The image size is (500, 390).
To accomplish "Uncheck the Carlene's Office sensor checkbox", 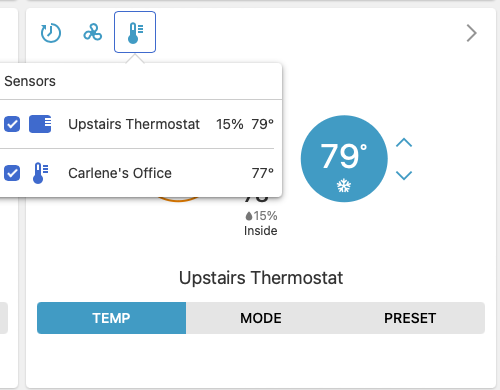I will (12, 173).
